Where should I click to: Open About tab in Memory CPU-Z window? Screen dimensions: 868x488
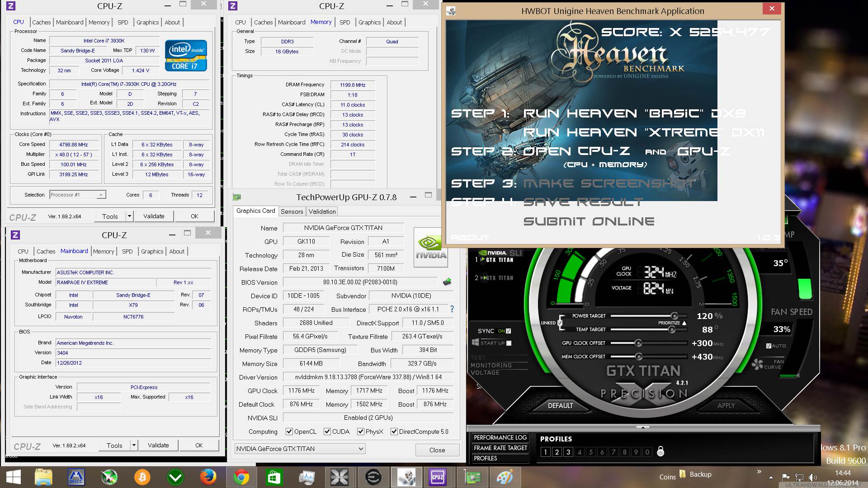click(x=394, y=22)
